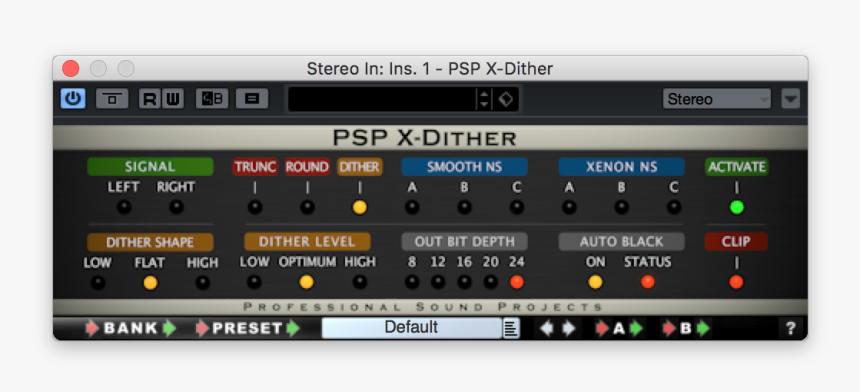Click the SIGNAL RIGHT indicator LED

176,207
